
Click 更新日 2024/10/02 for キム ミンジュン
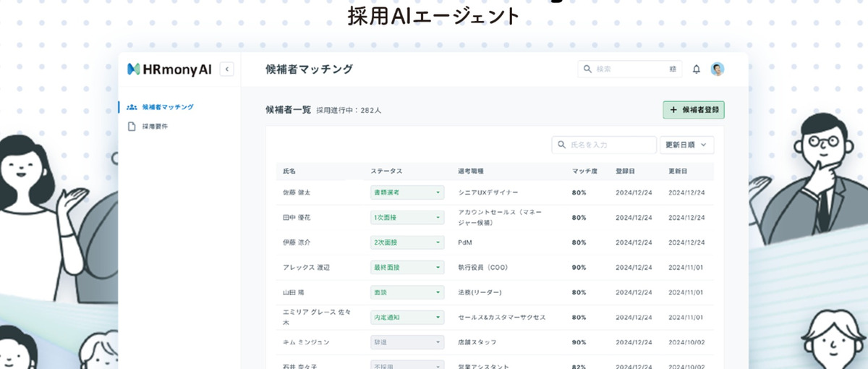point(686,342)
